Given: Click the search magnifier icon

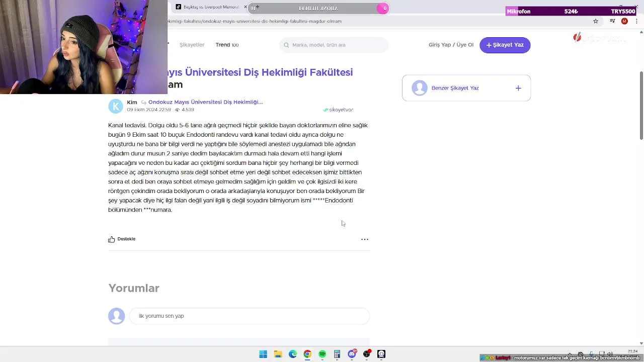Looking at the screenshot, I should click(287, 45).
